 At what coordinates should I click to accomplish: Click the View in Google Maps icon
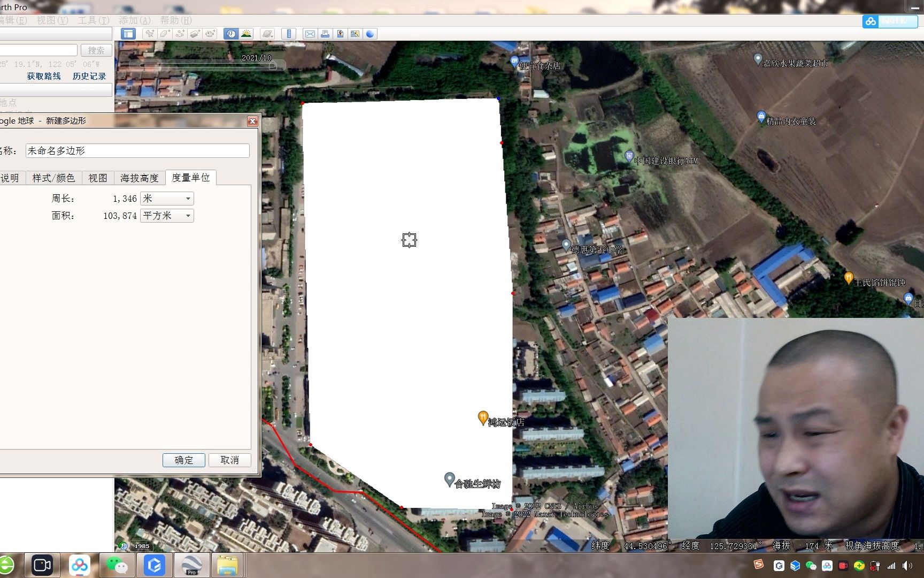[355, 34]
